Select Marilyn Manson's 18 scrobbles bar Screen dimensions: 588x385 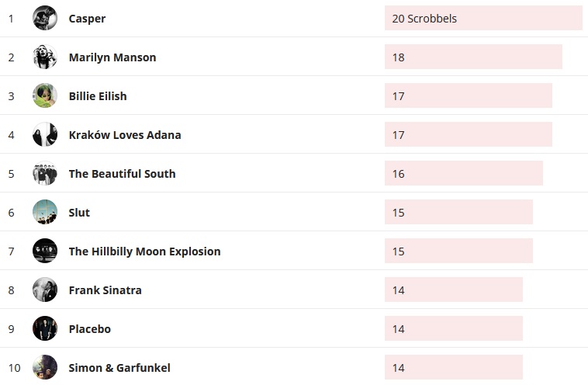tap(473, 57)
